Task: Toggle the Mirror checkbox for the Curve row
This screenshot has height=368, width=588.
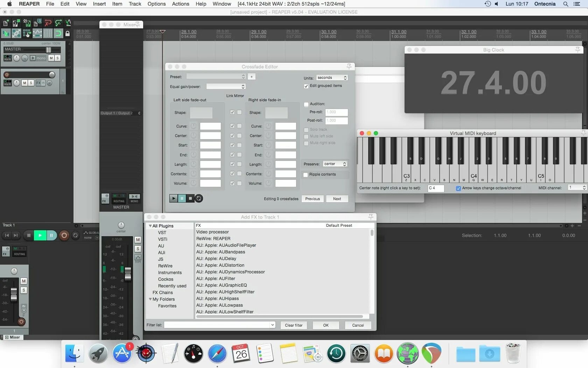Action: tap(239, 126)
